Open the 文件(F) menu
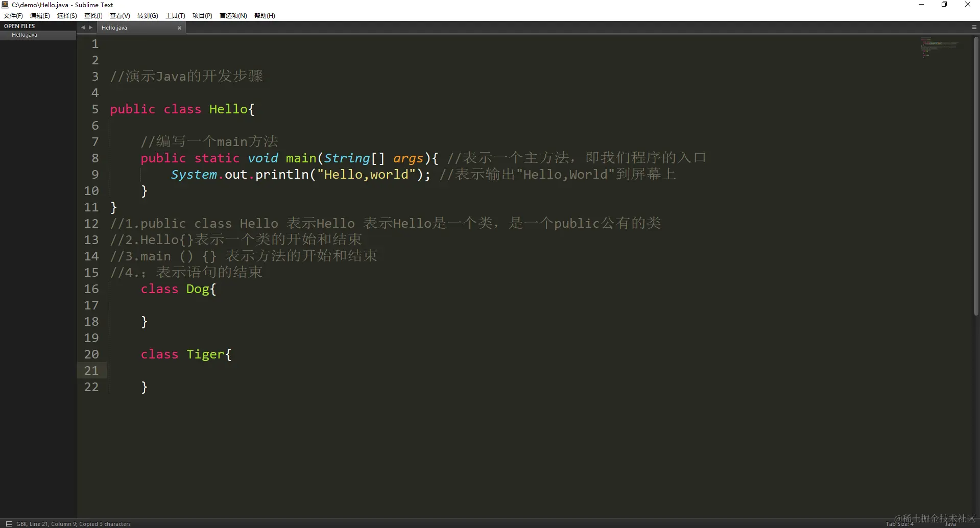The image size is (980, 528). click(x=13, y=15)
